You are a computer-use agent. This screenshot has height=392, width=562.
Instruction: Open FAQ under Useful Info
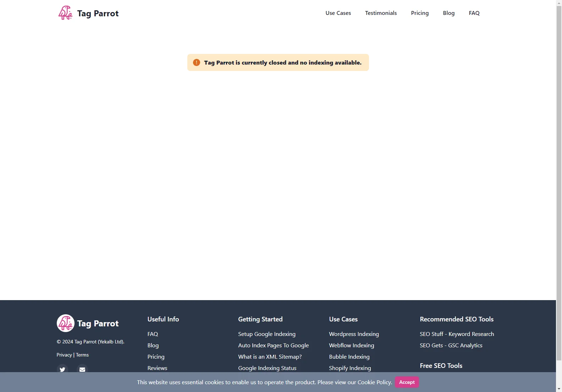click(153, 334)
